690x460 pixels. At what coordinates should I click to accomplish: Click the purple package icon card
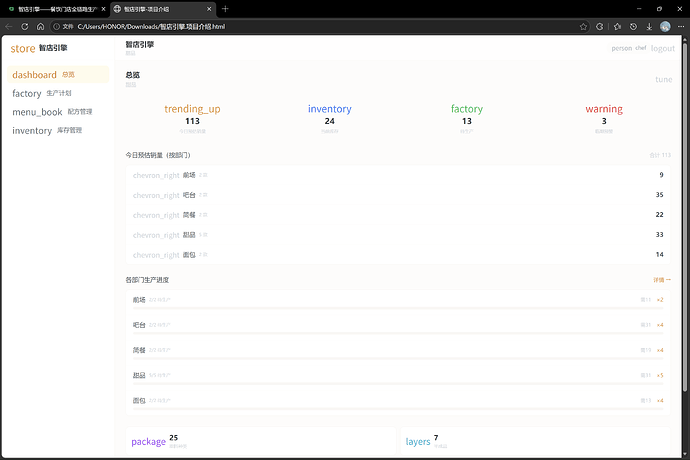[148, 442]
